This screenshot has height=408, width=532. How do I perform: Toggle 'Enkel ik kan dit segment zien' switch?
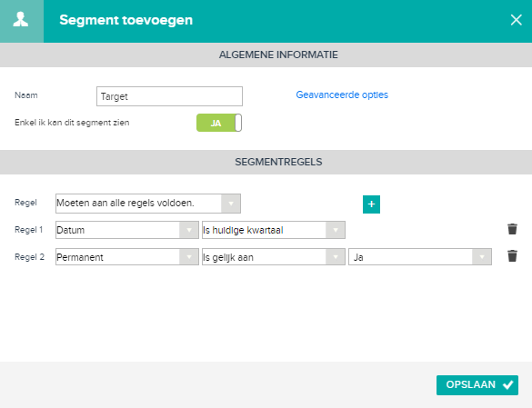click(x=219, y=123)
